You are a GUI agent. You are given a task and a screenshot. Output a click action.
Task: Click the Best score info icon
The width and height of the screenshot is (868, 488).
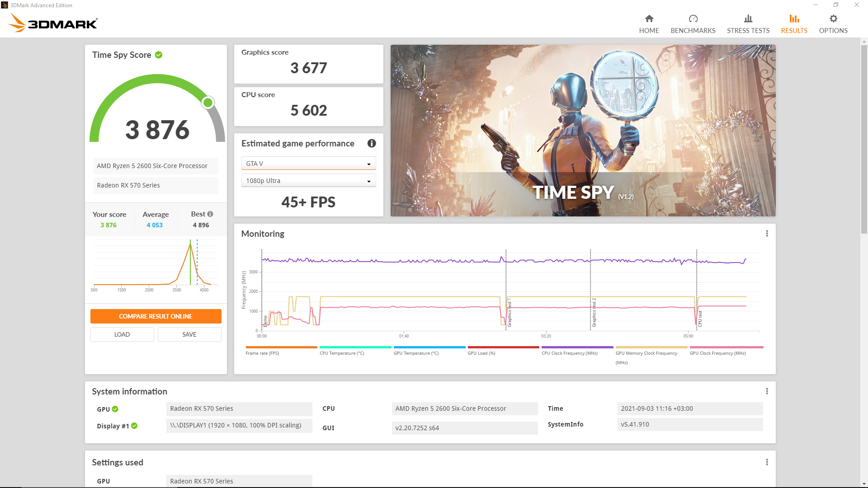[210, 214]
